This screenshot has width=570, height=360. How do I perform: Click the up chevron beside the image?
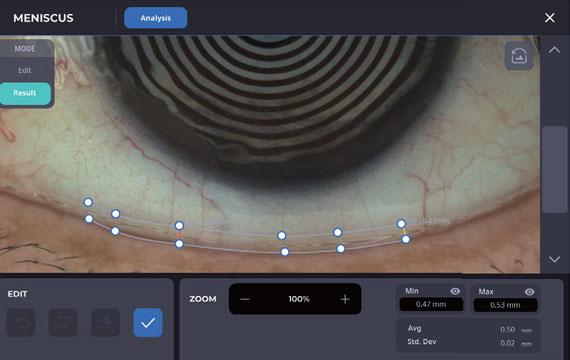[554, 50]
